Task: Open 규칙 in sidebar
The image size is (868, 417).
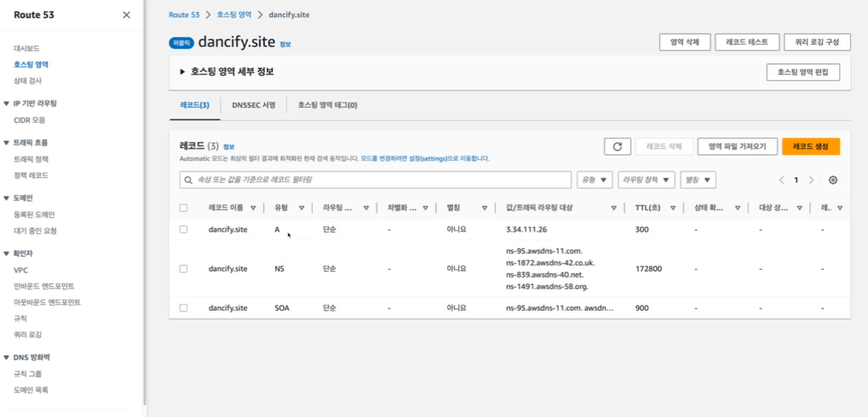Action: (20, 319)
